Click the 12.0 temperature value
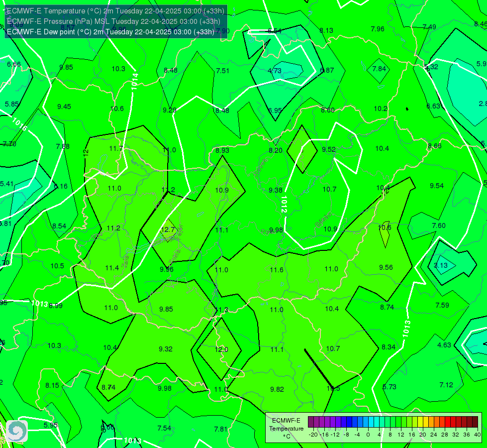 [x=221, y=349]
